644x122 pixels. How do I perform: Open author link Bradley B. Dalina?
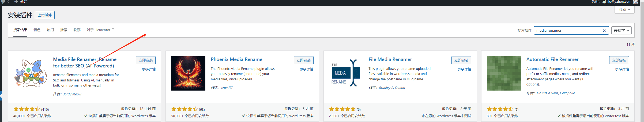point(392,88)
